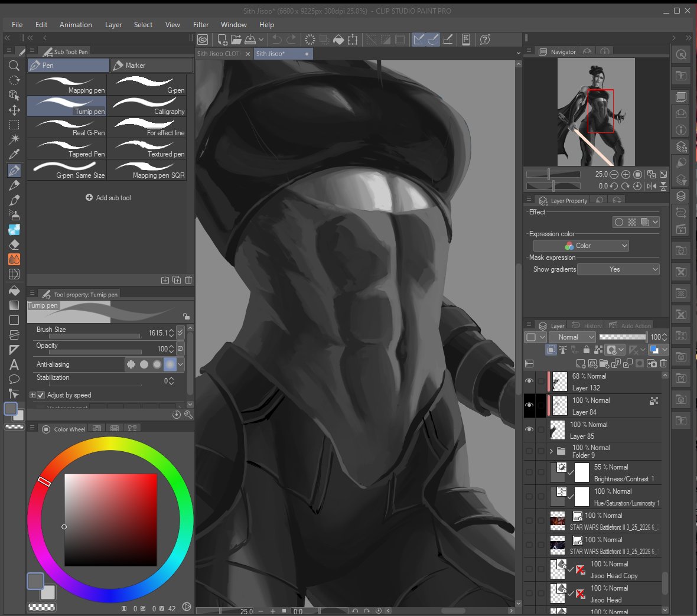The width and height of the screenshot is (697, 616).
Task: Click the Zoom out icon in Navigator
Action: point(614,174)
